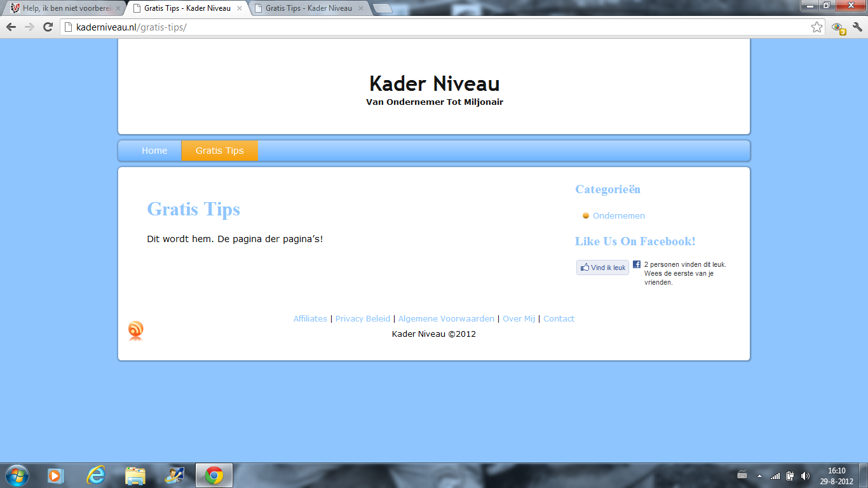Select Gratis Tips navigation item
Screen dimensions: 868x488
pos(219,151)
